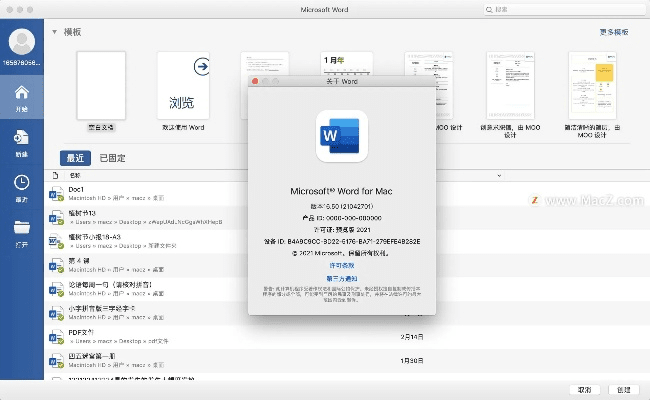Select the blank document template
650x400 pixels.
pos(101,85)
